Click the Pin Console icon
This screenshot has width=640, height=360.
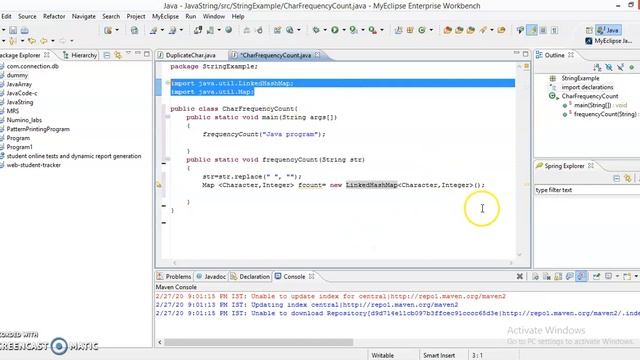(x=596, y=276)
